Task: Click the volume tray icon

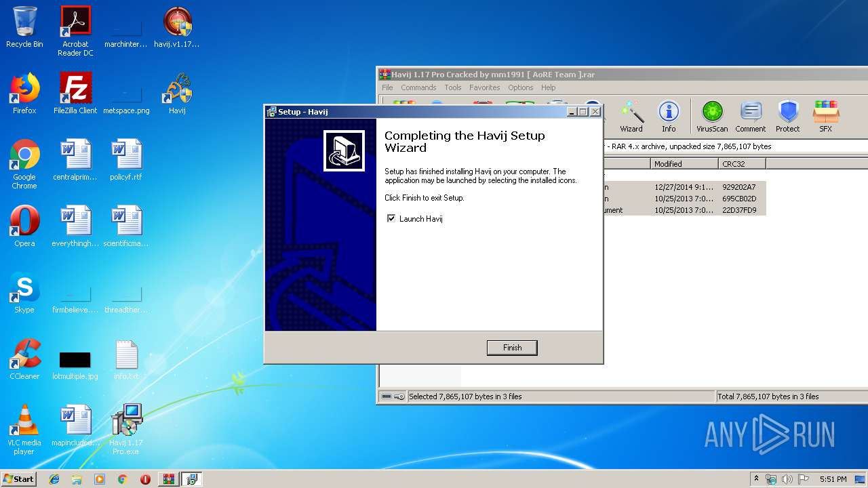Action: click(788, 479)
